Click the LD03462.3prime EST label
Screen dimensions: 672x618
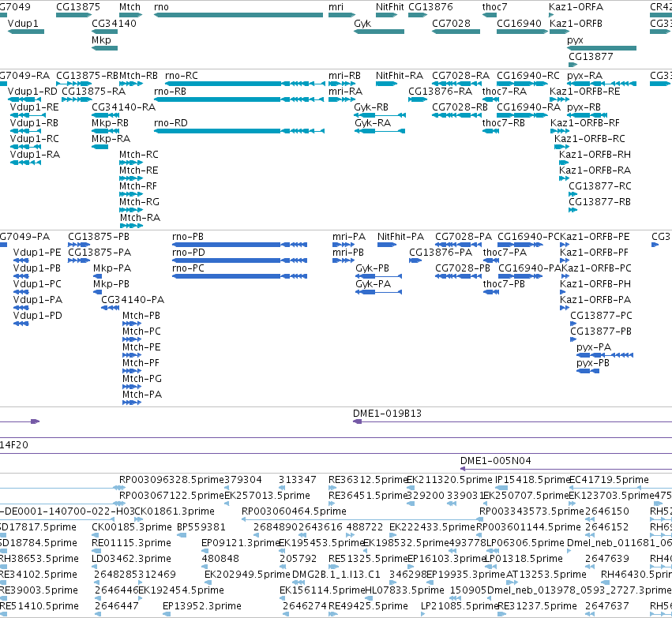[x=131, y=559]
